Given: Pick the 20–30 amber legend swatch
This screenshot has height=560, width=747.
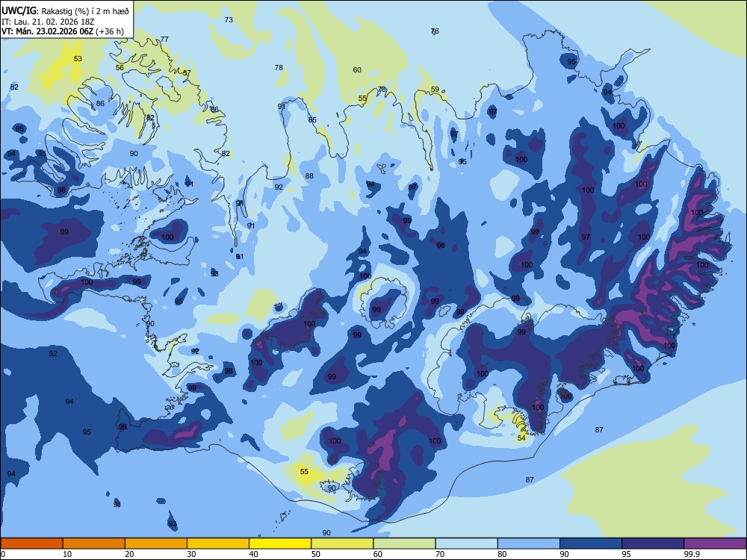Looking at the screenshot, I should [x=156, y=544].
